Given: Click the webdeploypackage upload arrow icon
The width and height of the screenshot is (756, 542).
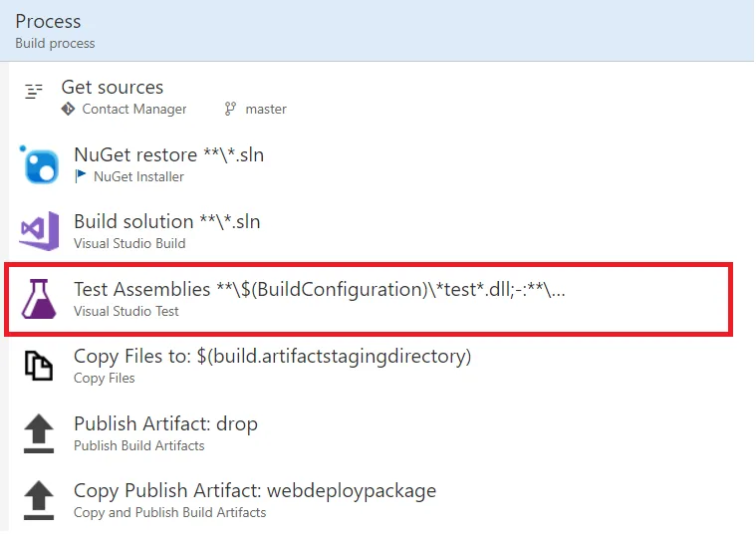Looking at the screenshot, I should click(39, 500).
